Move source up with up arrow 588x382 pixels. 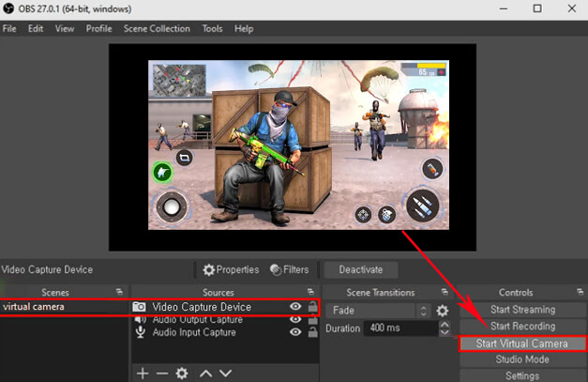click(x=206, y=374)
